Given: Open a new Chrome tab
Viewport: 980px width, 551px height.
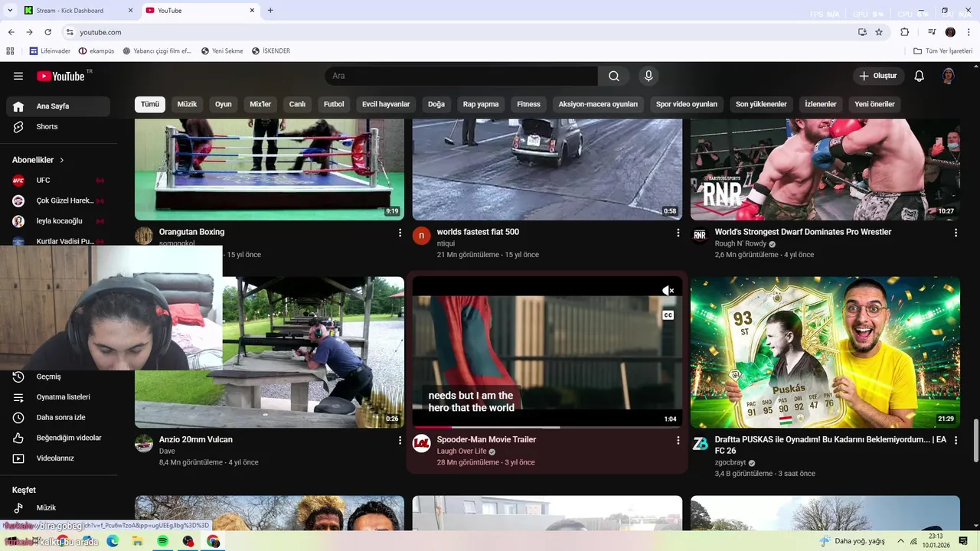Looking at the screenshot, I should pos(270,11).
